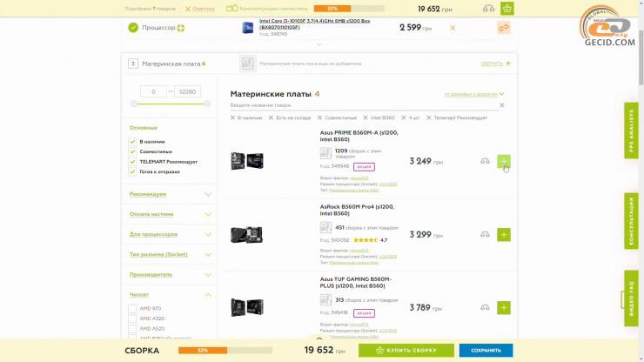The width and height of the screenshot is (644, 362).
Task: Open the sort order dropdown above list
Action: click(474, 94)
